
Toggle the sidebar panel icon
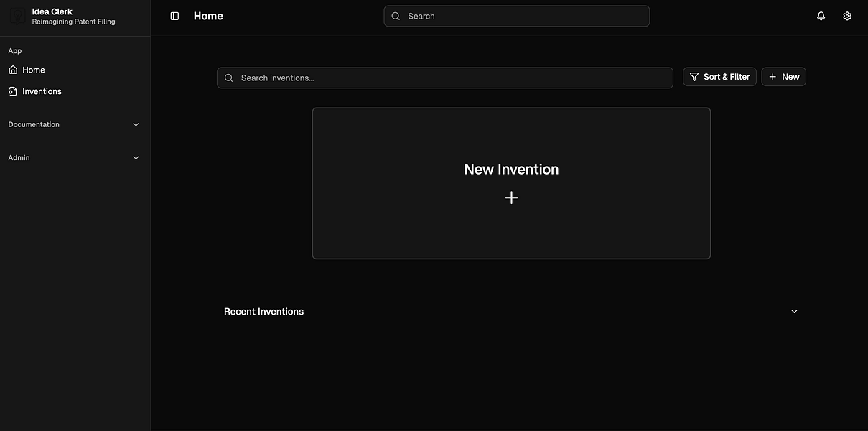coord(174,16)
